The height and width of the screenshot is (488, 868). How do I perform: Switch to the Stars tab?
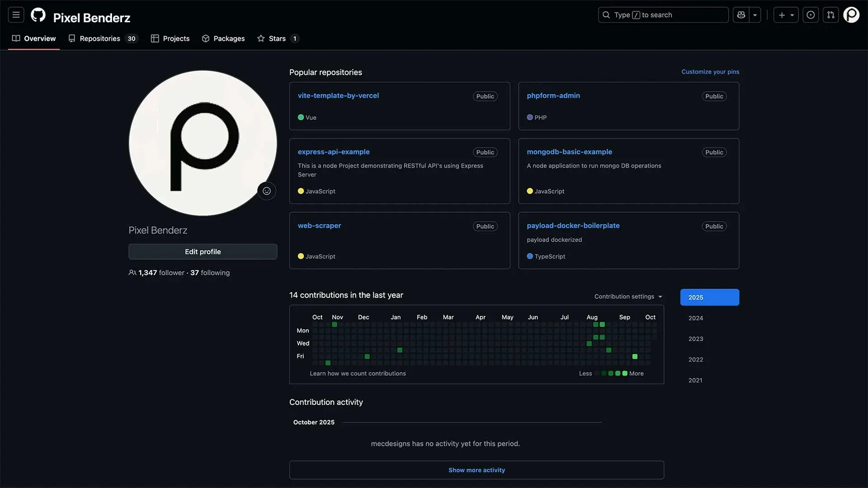pos(278,38)
